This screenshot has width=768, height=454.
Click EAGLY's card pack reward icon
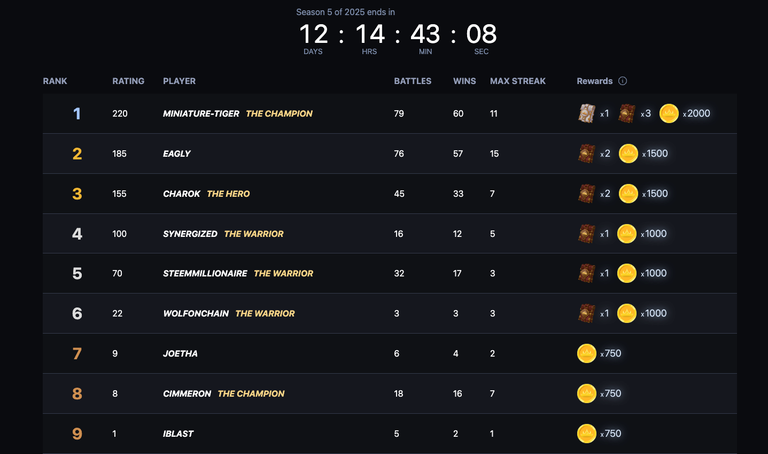[x=586, y=153]
